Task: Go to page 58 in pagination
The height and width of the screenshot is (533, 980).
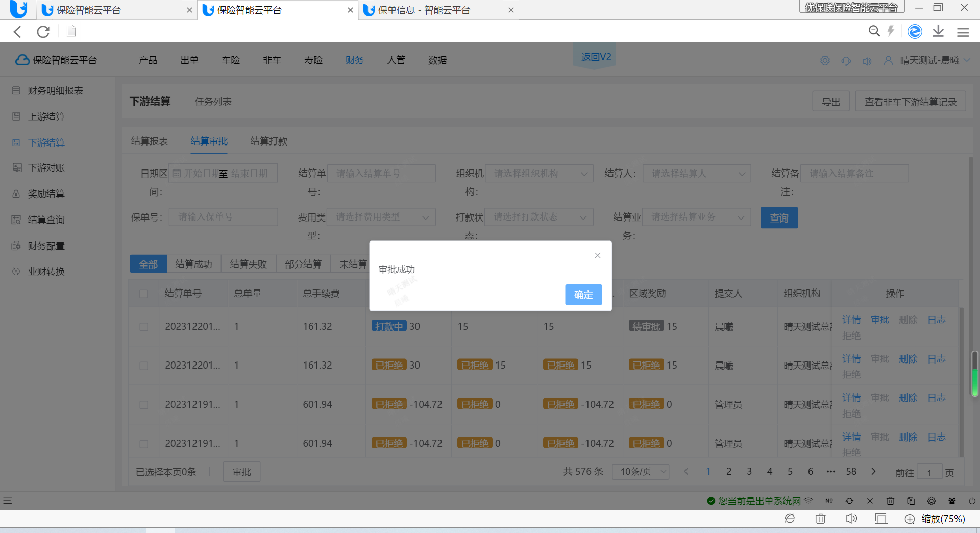Action: tap(851, 472)
